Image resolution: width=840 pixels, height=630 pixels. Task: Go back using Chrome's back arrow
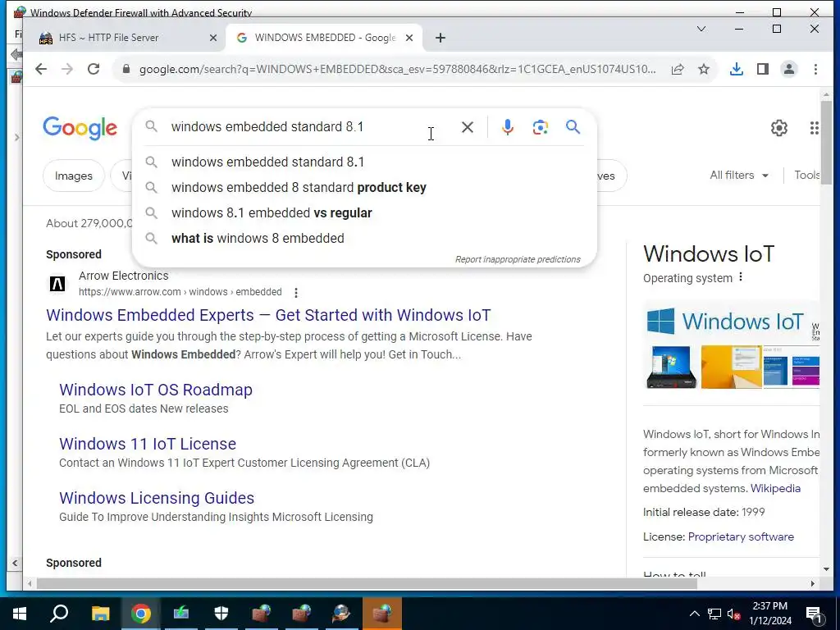tap(41, 69)
